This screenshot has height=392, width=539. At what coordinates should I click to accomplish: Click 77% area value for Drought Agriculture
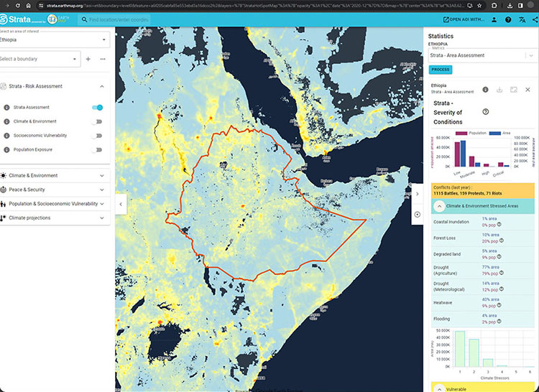pos(491,267)
